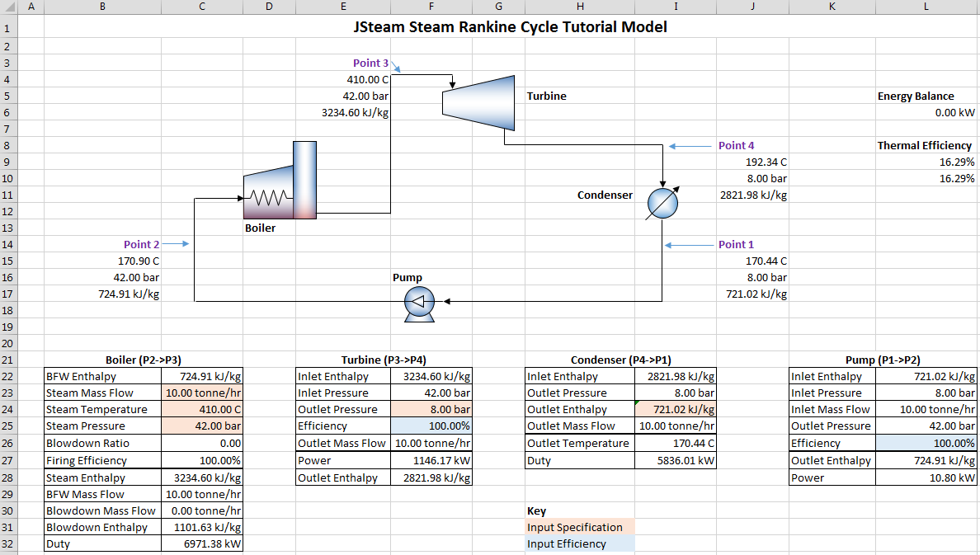980x555 pixels.
Task: Click the Turbine label beside the shape
Action: pos(546,96)
